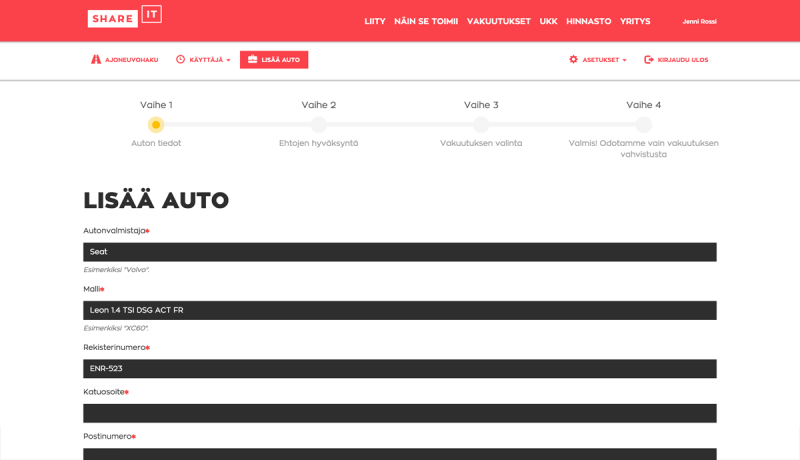Screen dimensions: 800x460
Task: Select the Vaihe 2 step circle
Action: (318, 124)
